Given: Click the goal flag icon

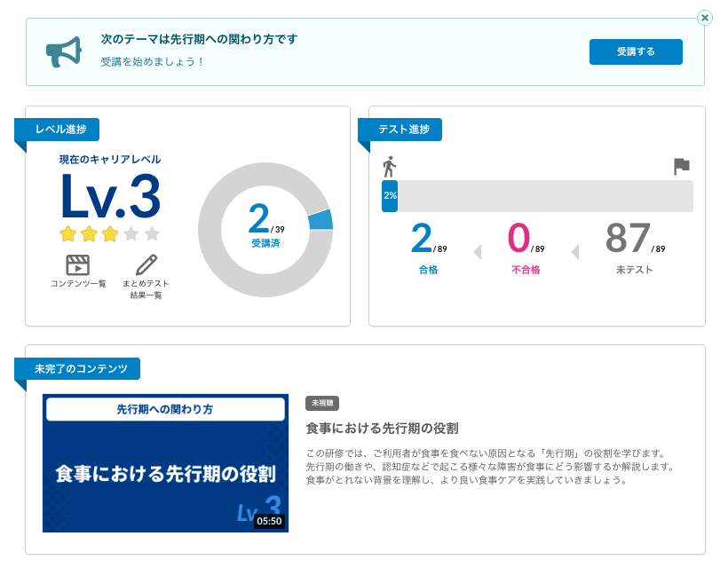Looking at the screenshot, I should [681, 166].
